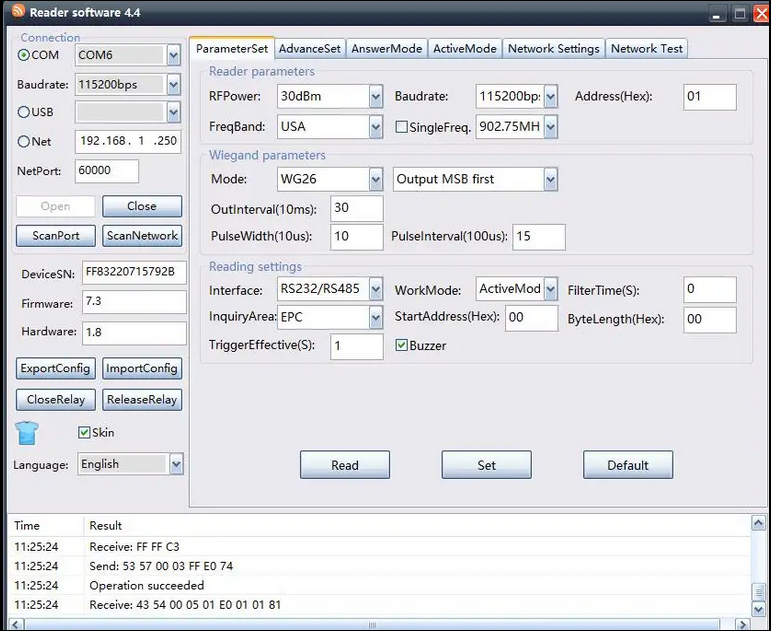Image resolution: width=771 pixels, height=640 pixels.
Task: Click the NetPort input field
Action: (106, 171)
